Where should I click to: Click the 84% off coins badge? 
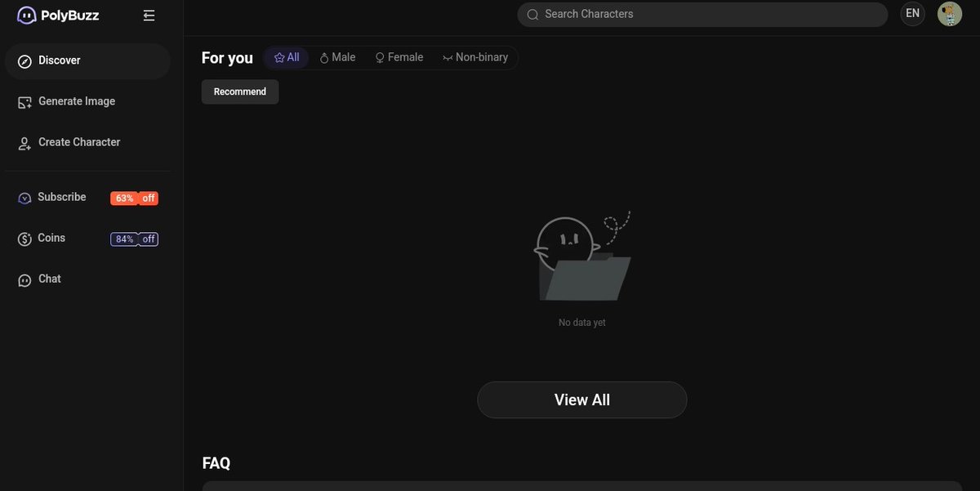(x=134, y=239)
